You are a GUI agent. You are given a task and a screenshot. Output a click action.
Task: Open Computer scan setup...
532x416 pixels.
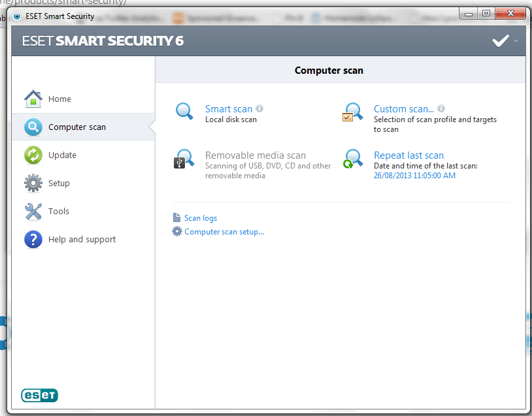point(224,232)
